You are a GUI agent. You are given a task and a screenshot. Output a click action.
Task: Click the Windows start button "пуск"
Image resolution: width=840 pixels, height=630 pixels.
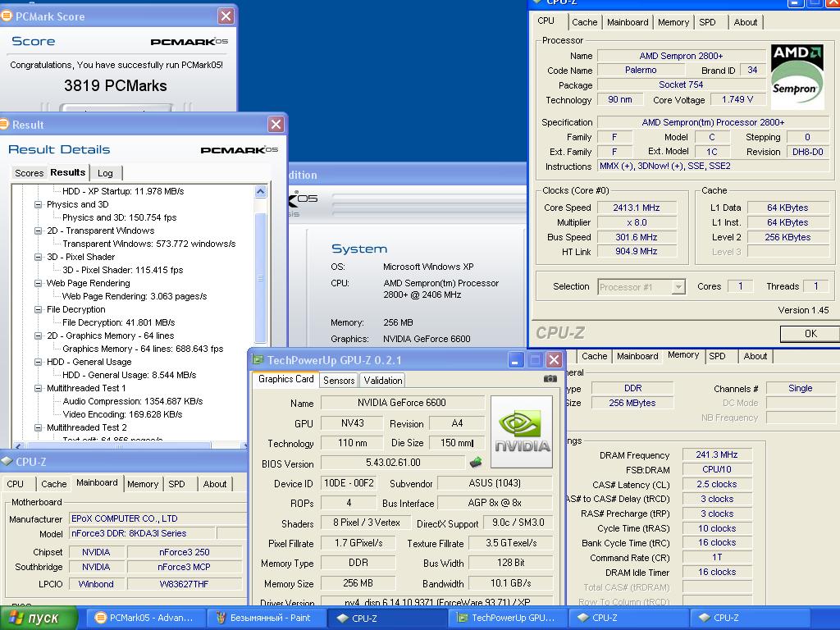click(x=38, y=618)
